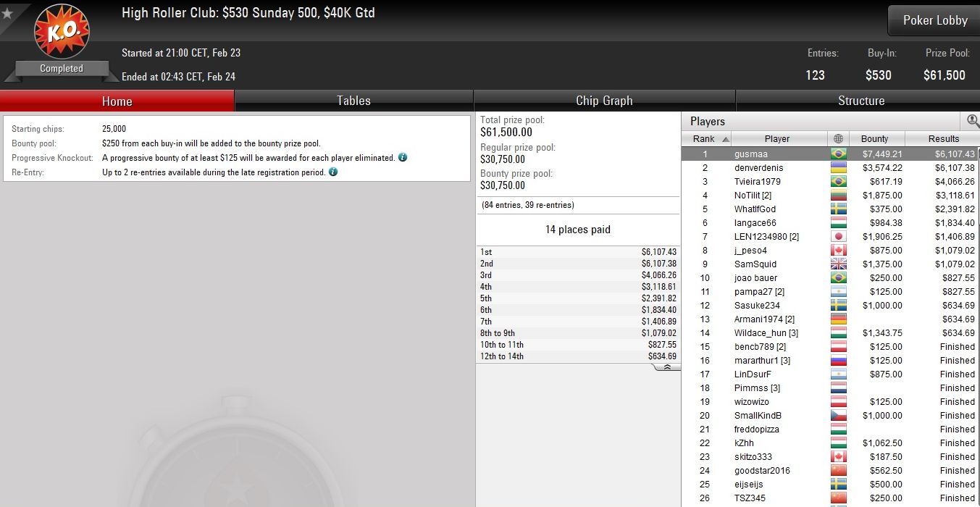Click the K.O. tournament badge icon
The height and width of the screenshot is (507, 980).
[x=62, y=32]
